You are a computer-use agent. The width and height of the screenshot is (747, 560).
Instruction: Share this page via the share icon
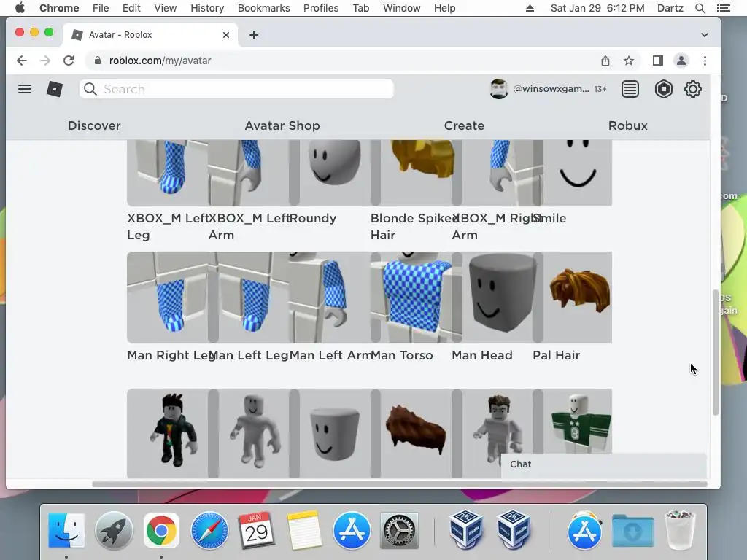(605, 61)
